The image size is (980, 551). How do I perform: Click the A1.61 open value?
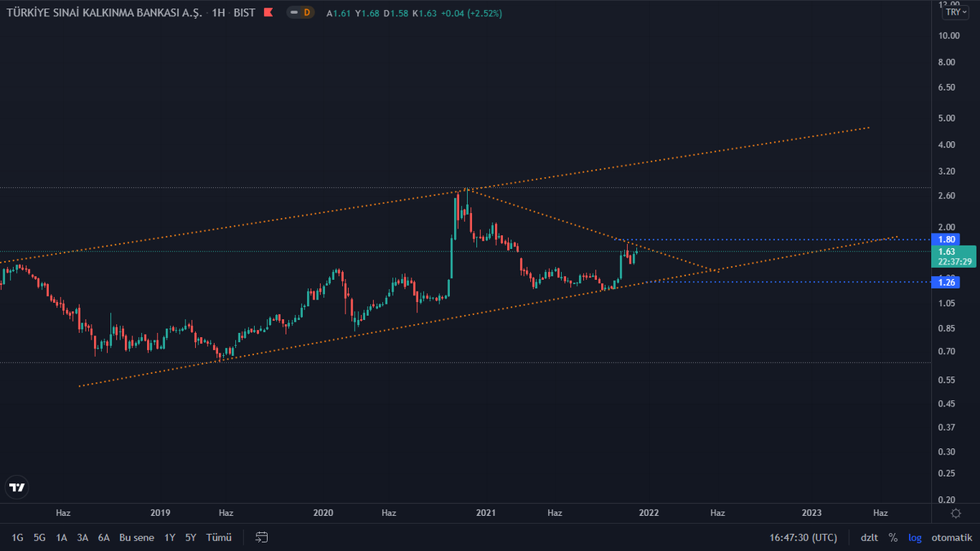pyautogui.click(x=337, y=13)
